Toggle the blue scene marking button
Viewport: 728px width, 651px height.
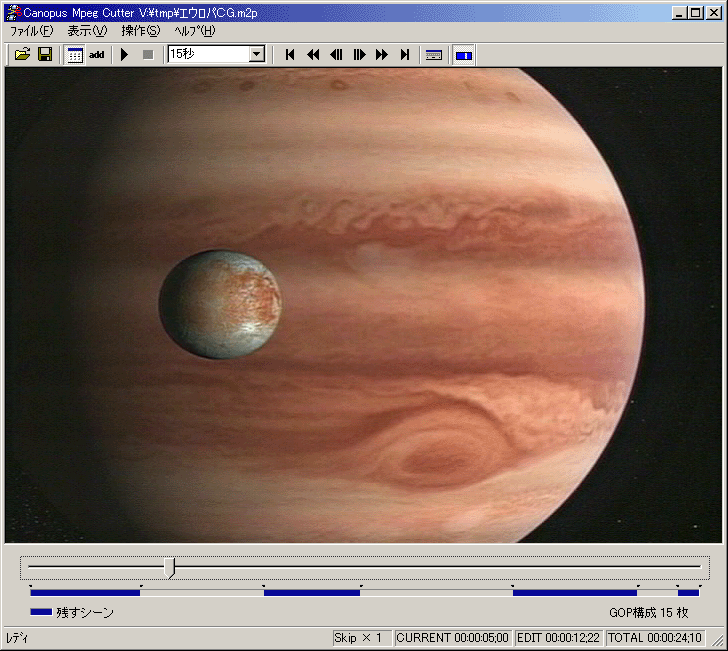[464, 55]
